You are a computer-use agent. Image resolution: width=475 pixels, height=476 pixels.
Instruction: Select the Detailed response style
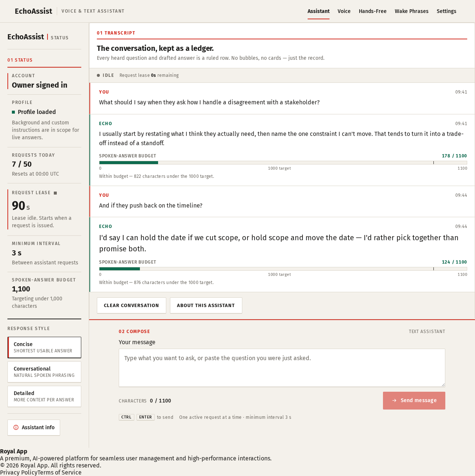point(45,397)
